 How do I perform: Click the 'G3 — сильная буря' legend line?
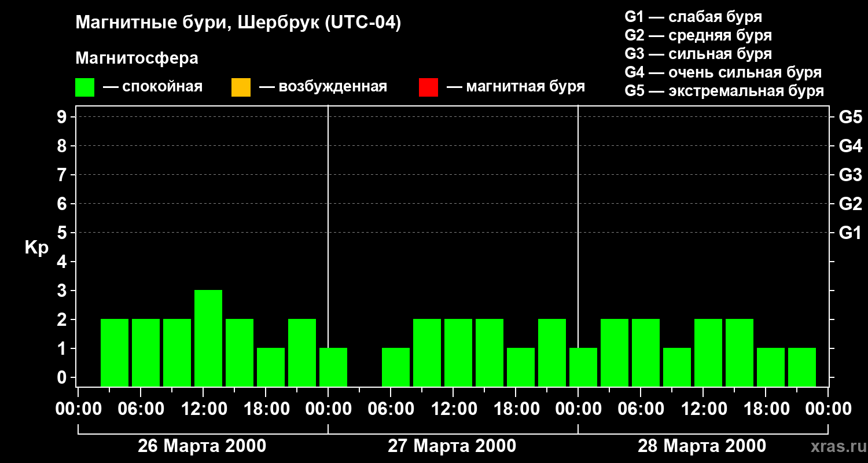[698, 54]
